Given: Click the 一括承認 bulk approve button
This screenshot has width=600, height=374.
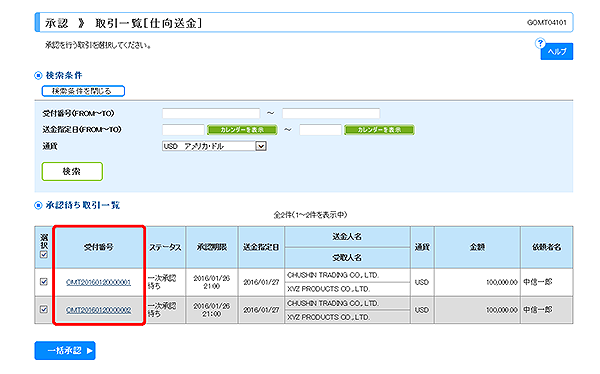Looking at the screenshot, I should [x=65, y=351].
